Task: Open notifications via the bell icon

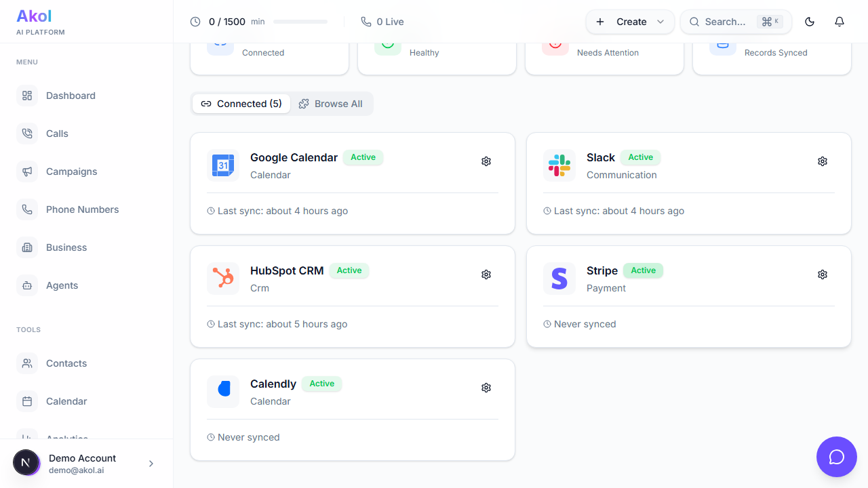Action: 839,21
